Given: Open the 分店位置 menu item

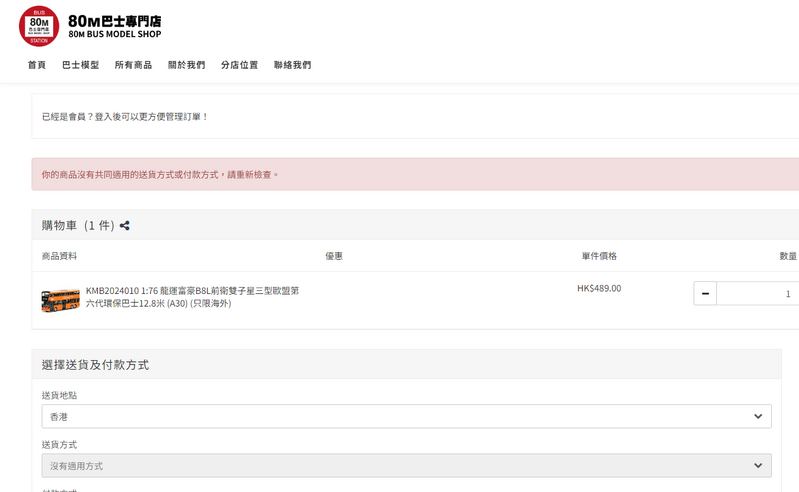Looking at the screenshot, I should tap(239, 65).
